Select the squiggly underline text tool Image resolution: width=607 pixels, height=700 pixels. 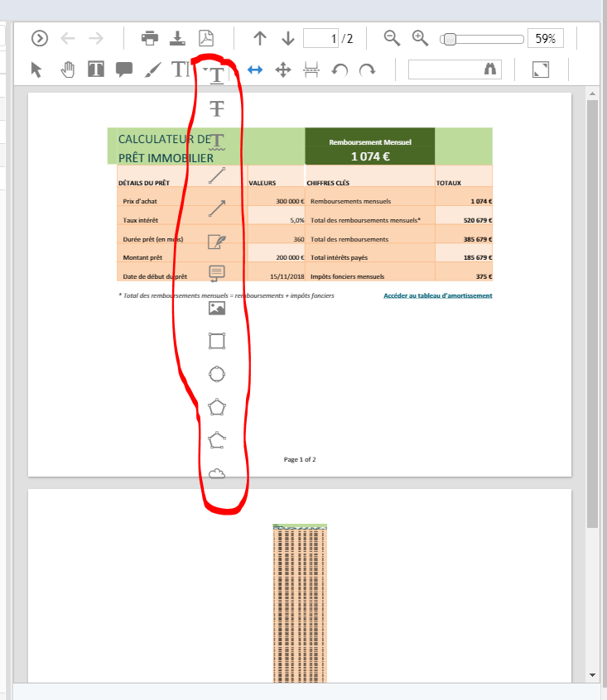click(217, 141)
